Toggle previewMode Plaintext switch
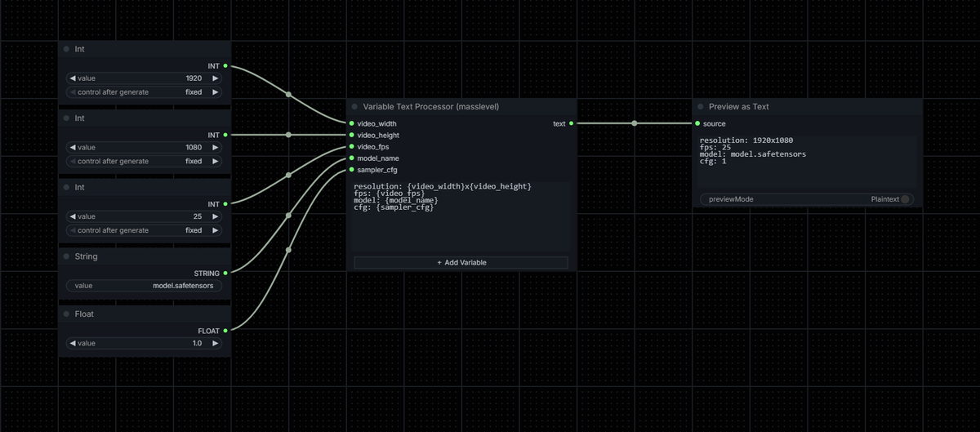Screen dimensions: 980x432 (905, 199)
